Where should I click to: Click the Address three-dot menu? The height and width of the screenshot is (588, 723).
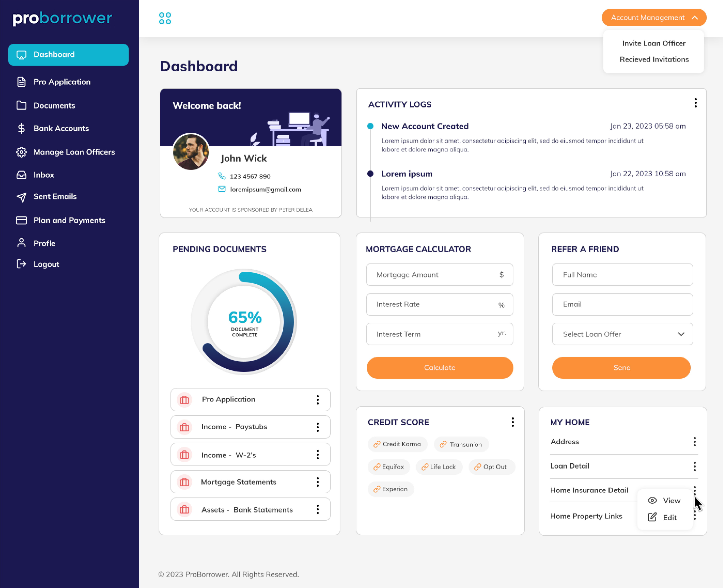pyautogui.click(x=694, y=442)
